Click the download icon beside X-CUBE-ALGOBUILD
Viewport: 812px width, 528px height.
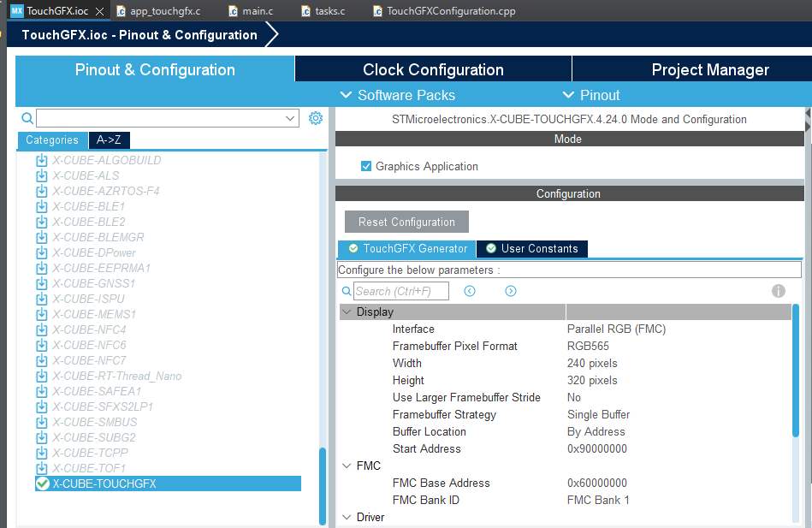(41, 161)
